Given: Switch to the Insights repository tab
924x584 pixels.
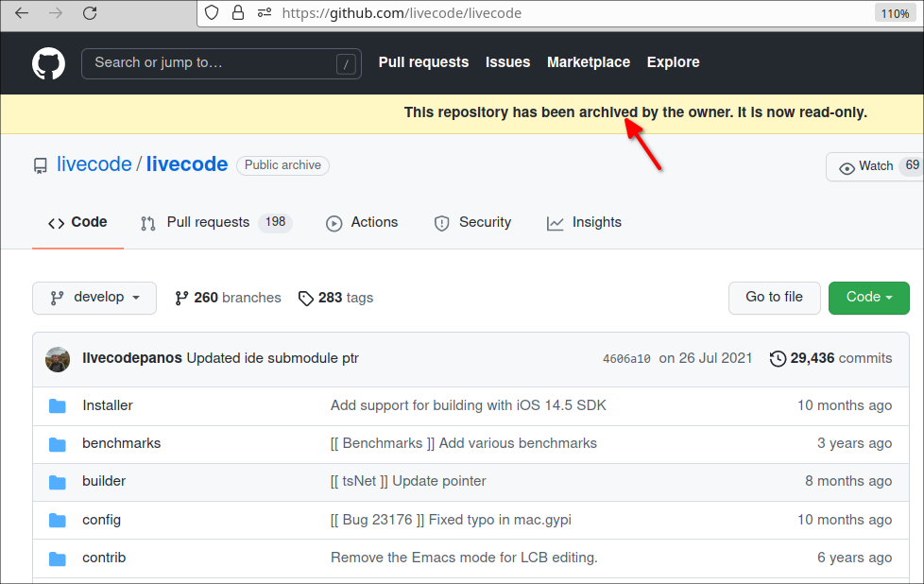Looking at the screenshot, I should 584,223.
